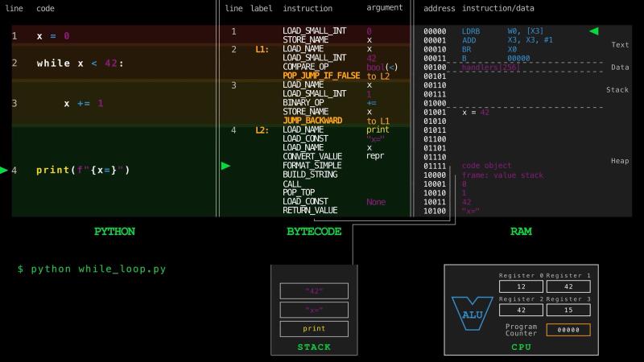Click the PYTHON panel title

tap(114, 232)
